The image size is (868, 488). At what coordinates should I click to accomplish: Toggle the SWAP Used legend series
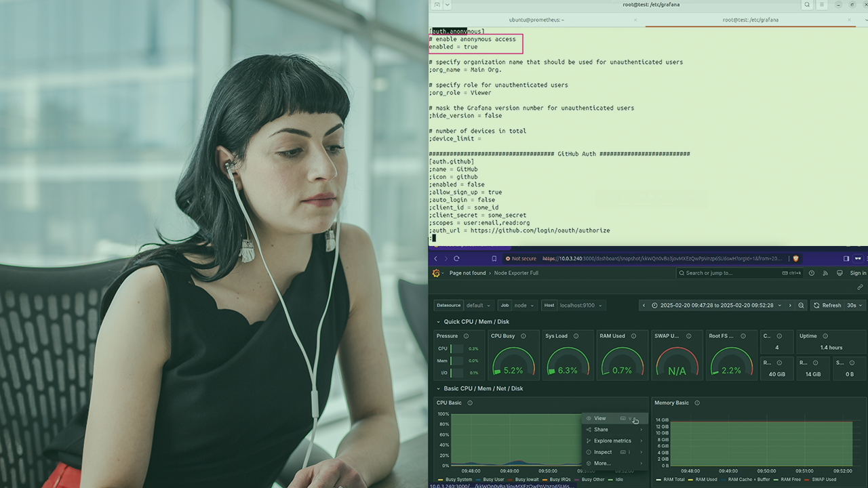821,479
